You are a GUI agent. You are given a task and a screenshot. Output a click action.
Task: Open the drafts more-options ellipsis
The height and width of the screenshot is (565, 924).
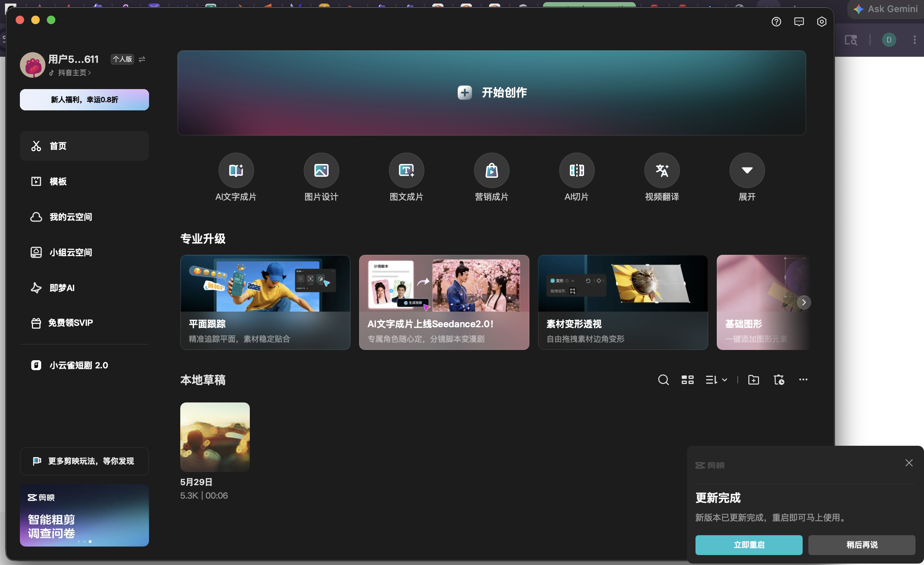803,379
